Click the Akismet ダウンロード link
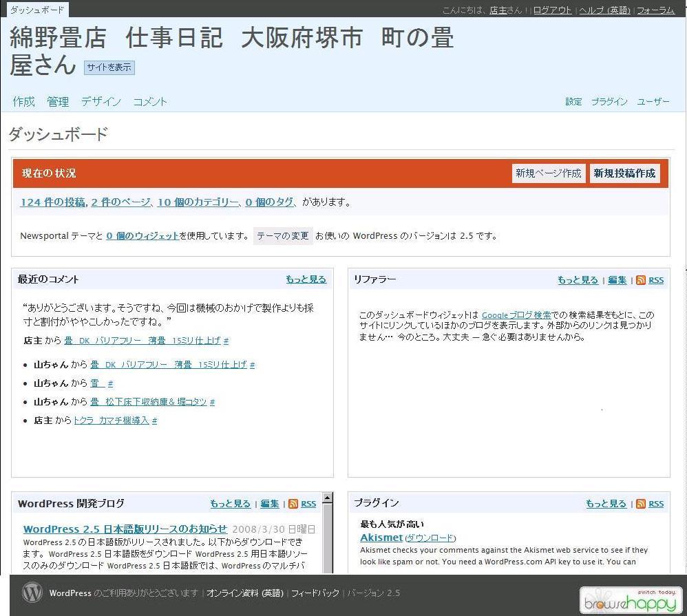The height and width of the screenshot is (616, 687). pyautogui.click(x=430, y=538)
